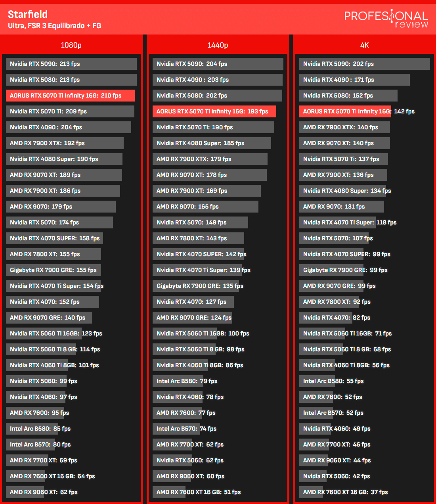Click 'AMD RX 7800 XT: 155 fps' bar
This screenshot has width=436, height=504.
tap(54, 254)
